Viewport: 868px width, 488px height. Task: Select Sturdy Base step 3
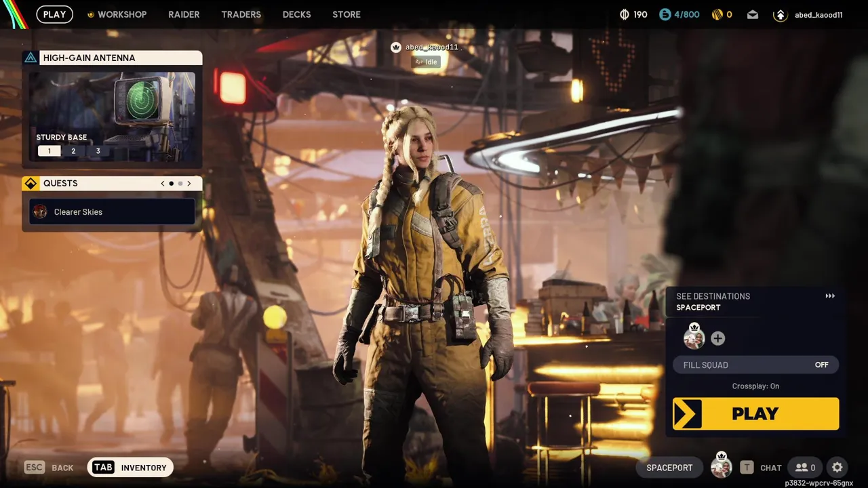pyautogui.click(x=98, y=151)
